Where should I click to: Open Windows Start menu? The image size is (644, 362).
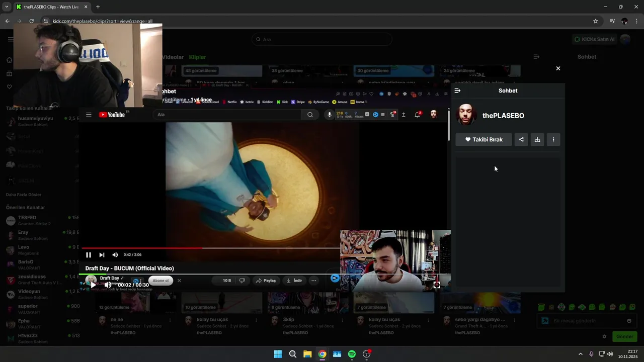(x=278, y=354)
